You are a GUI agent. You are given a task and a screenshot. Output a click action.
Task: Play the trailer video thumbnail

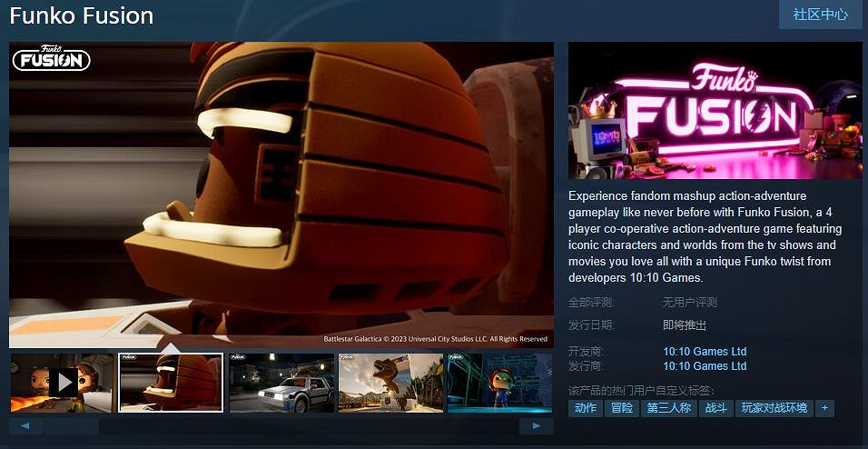pos(62,383)
